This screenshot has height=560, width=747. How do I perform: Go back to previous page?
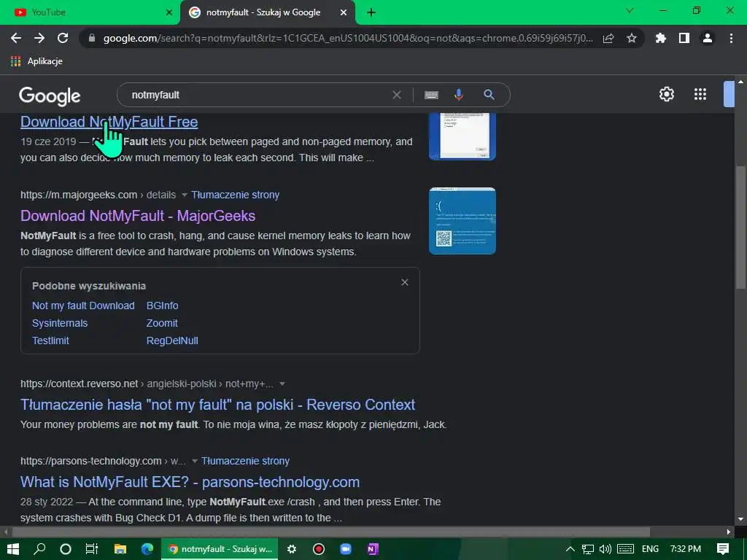coord(16,38)
